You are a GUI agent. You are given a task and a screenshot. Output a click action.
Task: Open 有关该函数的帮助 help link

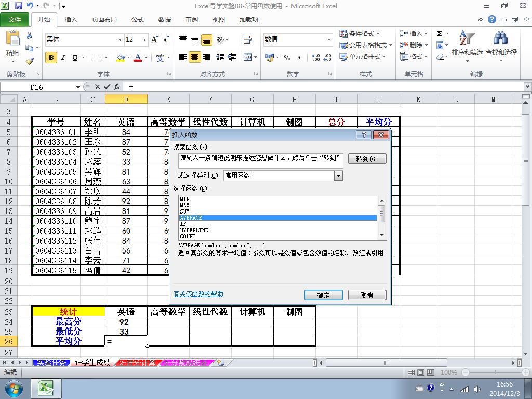coord(198,294)
